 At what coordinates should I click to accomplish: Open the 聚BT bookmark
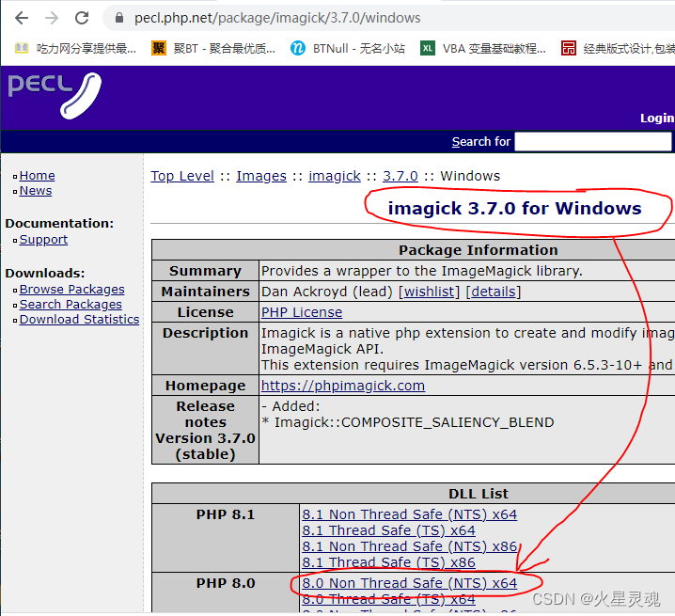click(x=213, y=48)
